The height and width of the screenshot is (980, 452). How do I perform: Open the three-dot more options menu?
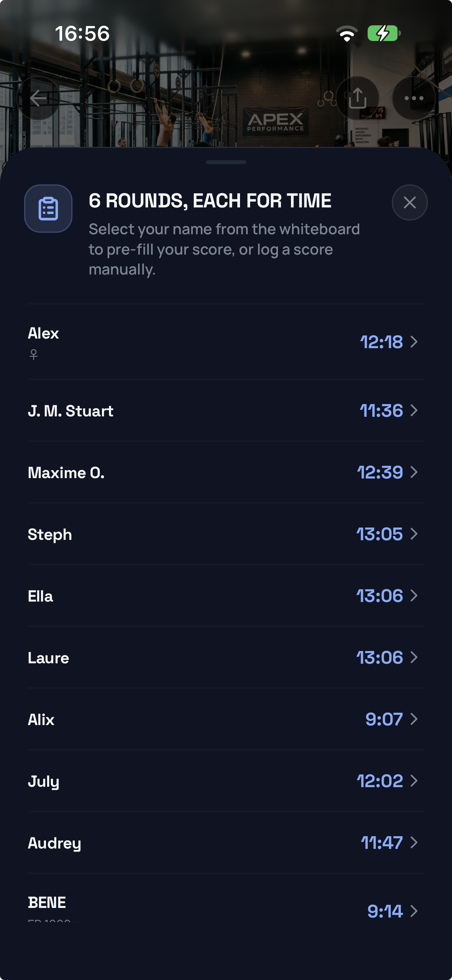[x=414, y=98]
